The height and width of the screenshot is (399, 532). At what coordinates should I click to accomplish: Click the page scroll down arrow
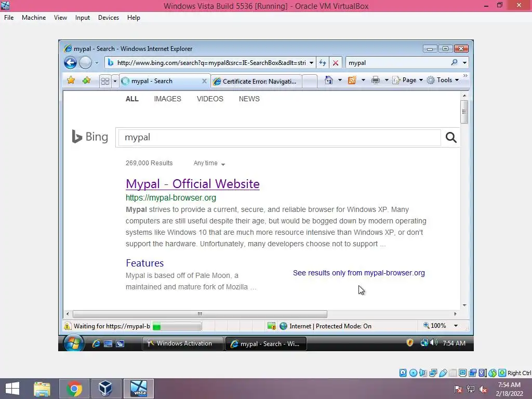point(464,305)
